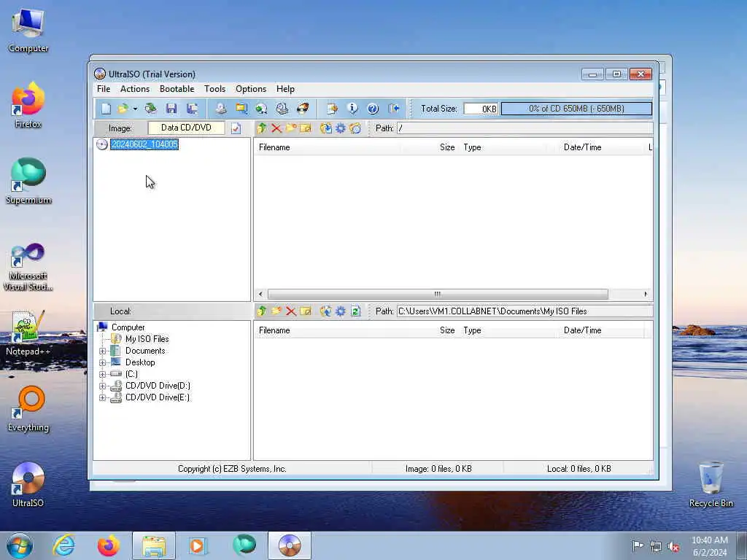This screenshot has width=747, height=560.
Task: Expand the Documents tree node
Action: pyautogui.click(x=102, y=351)
